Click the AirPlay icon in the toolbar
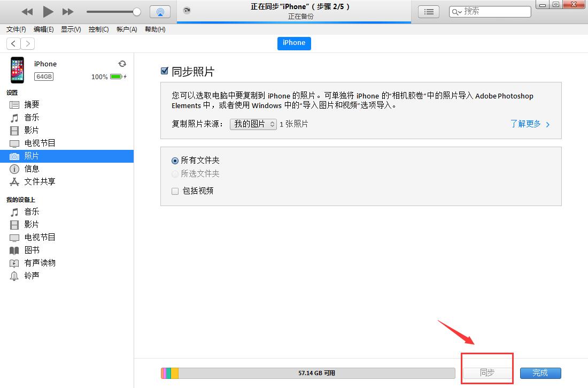 [x=160, y=11]
